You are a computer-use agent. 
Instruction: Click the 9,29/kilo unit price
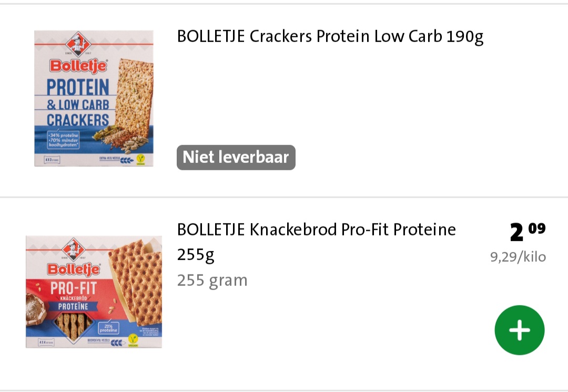click(x=518, y=257)
